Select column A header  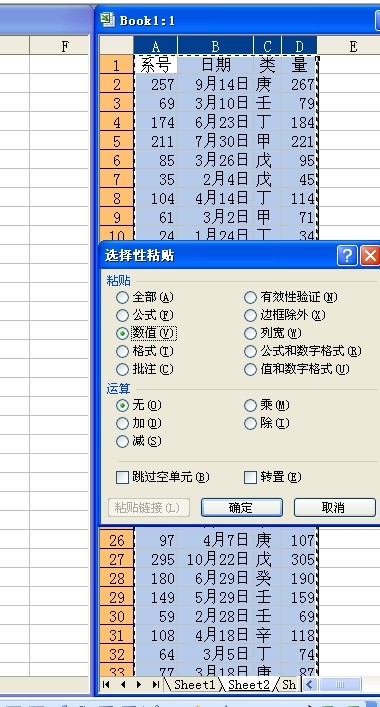(x=156, y=46)
